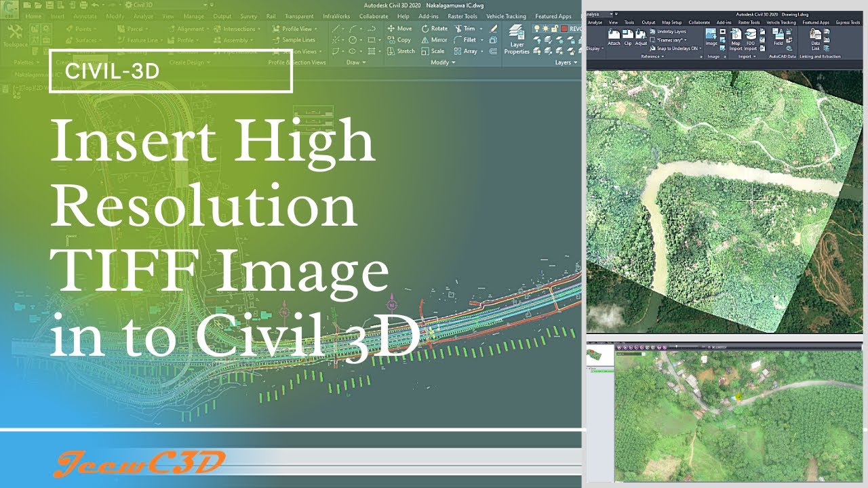Viewport: 868px width, 488px height.
Task: Select the Scale tool in Modify panel
Action: pyautogui.click(x=433, y=51)
